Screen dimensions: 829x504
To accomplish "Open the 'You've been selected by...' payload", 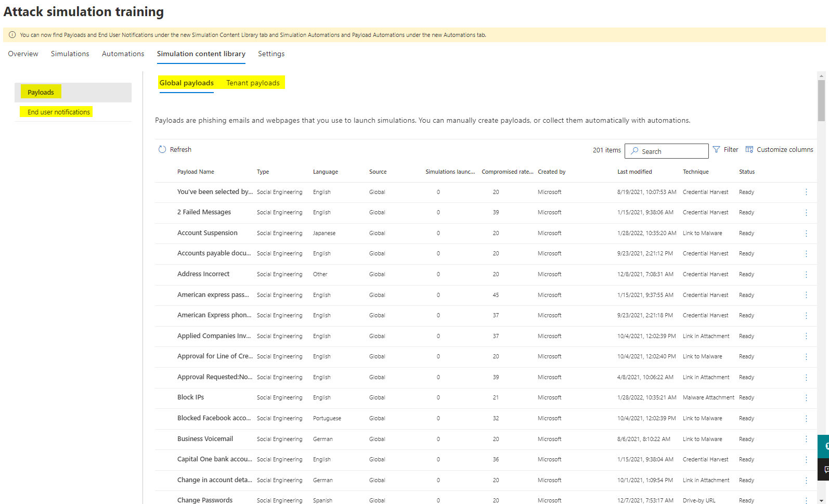I will (x=215, y=192).
